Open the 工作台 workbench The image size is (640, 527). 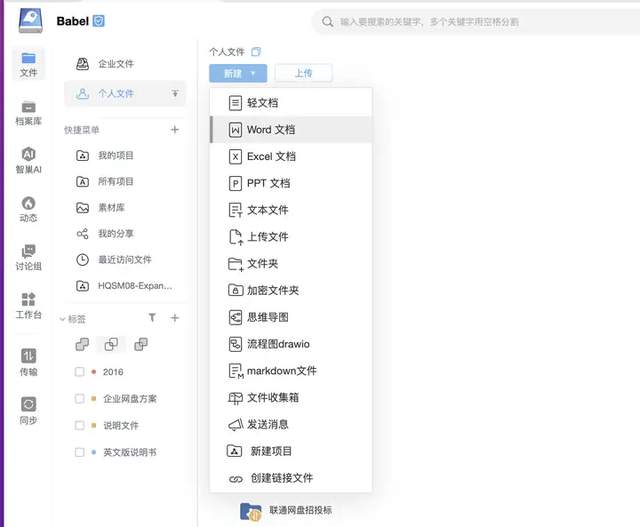28,307
